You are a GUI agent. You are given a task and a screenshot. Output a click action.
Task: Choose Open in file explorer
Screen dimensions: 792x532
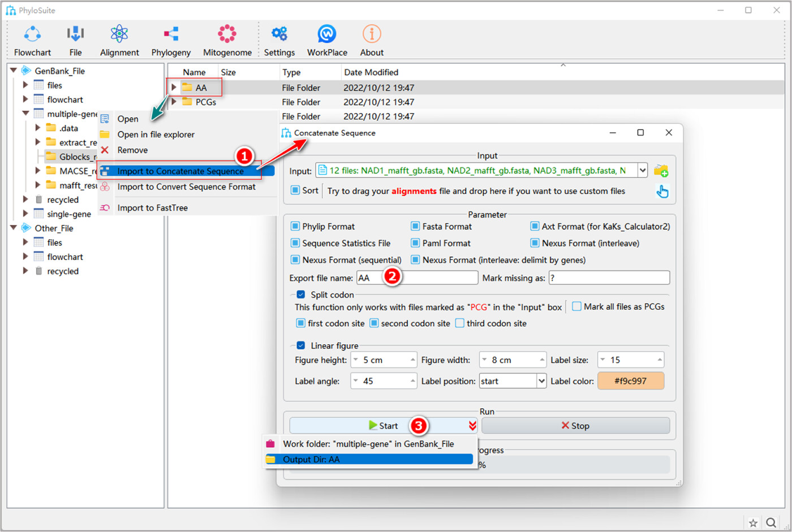pyautogui.click(x=156, y=135)
